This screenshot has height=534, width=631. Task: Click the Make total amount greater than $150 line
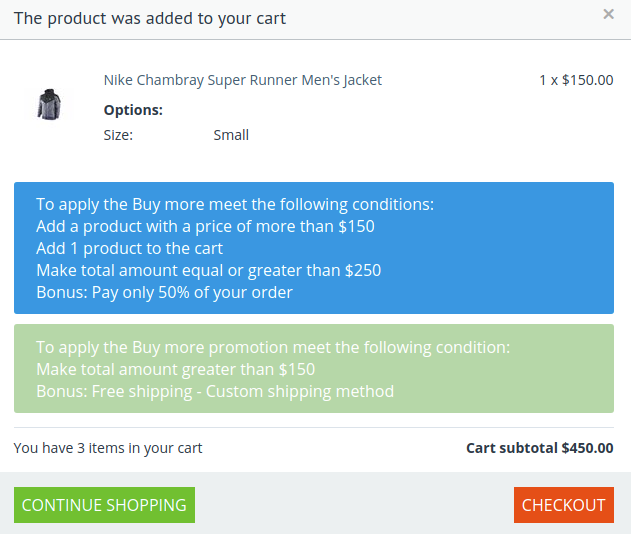click(175, 369)
